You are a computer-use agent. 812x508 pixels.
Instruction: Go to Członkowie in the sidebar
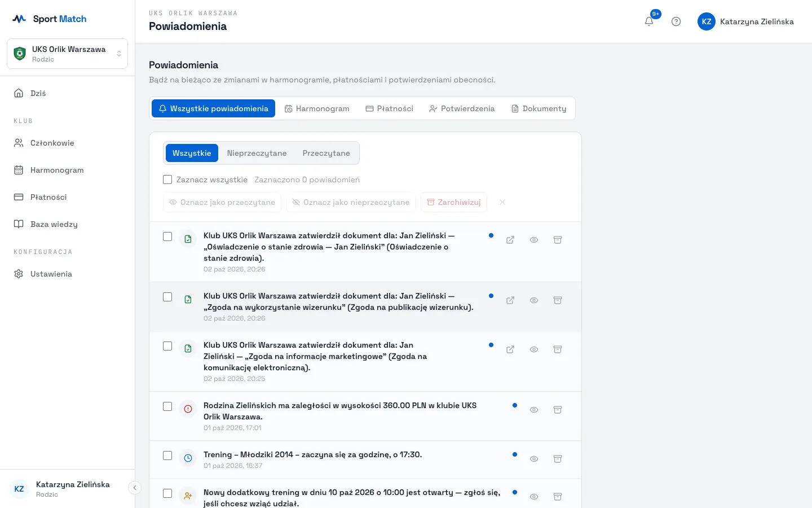coord(67,143)
